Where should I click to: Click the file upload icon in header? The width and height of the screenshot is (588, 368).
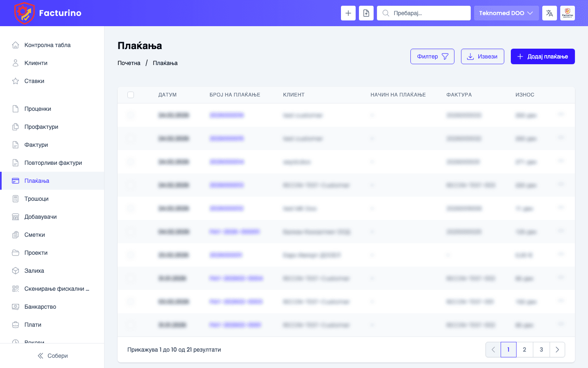tap(366, 13)
